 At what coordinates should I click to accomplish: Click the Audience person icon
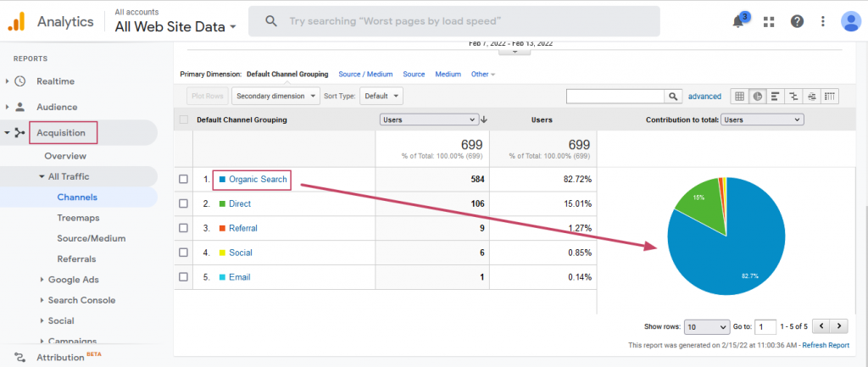click(20, 107)
